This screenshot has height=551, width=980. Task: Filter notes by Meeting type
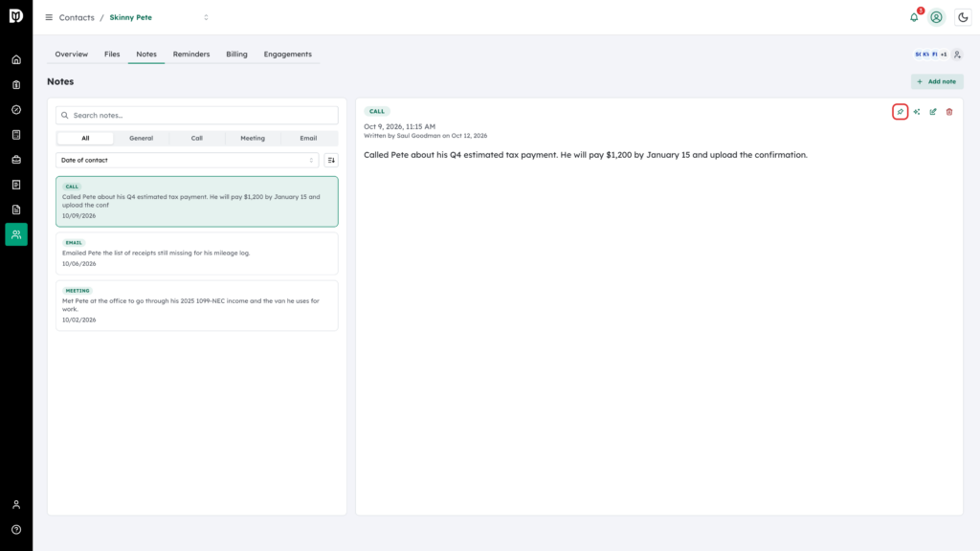253,138
